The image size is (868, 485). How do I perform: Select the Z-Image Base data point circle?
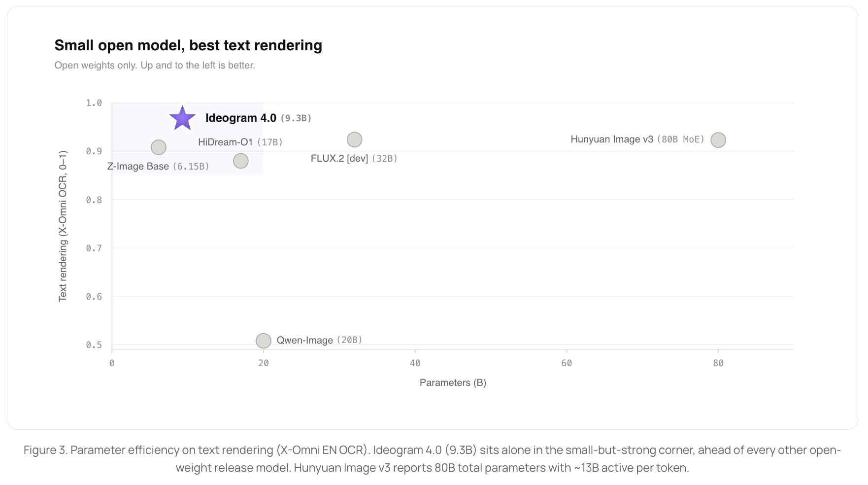tap(158, 147)
